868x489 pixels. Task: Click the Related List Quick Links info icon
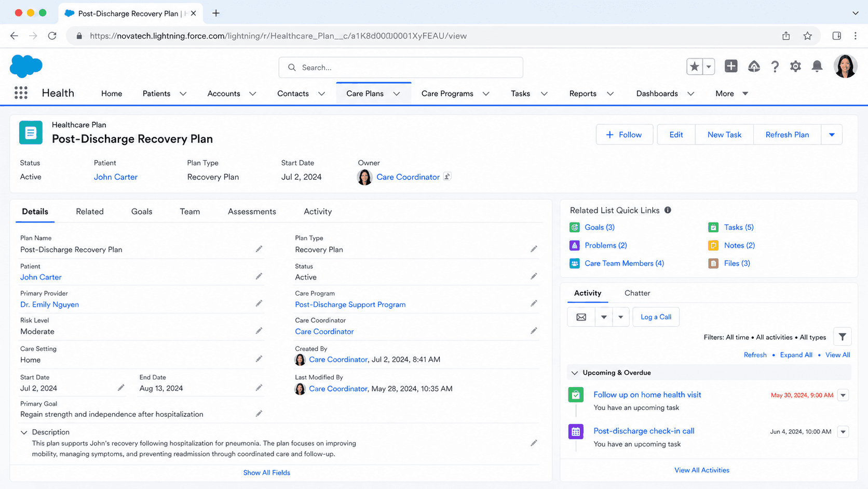tap(668, 210)
